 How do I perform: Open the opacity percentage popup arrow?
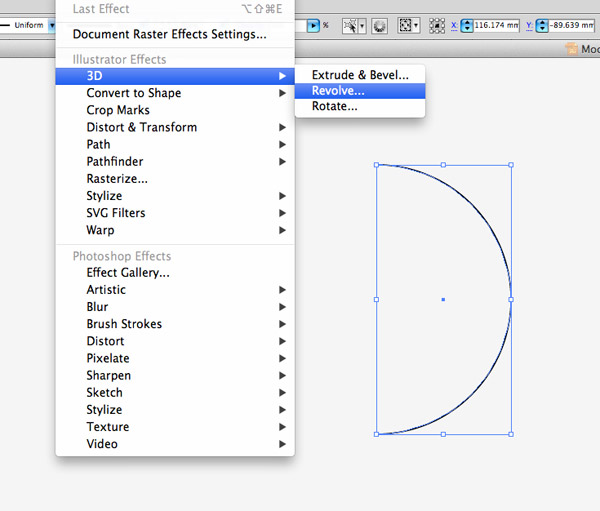[314, 25]
